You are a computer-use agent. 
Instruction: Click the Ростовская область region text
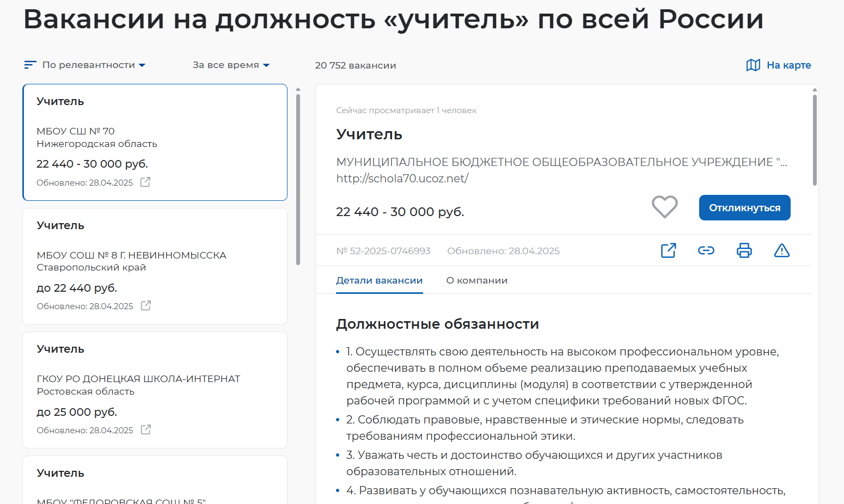pyautogui.click(x=85, y=391)
